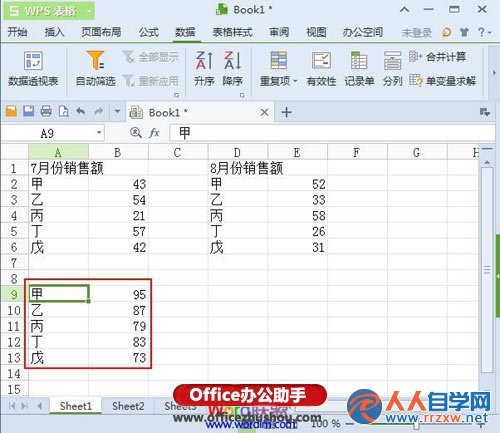Expand the quick access toolbar dropdown

click(117, 111)
